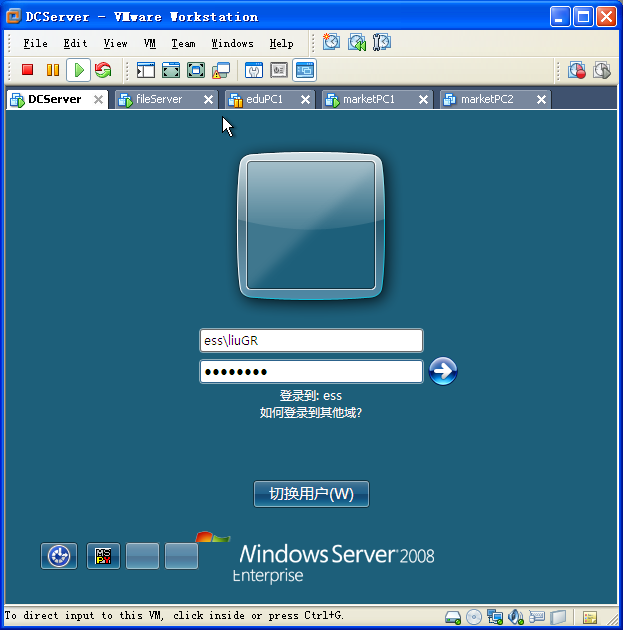The image size is (623, 630).
Task: Click the username field containing ess\liuGR
Action: [x=311, y=341]
